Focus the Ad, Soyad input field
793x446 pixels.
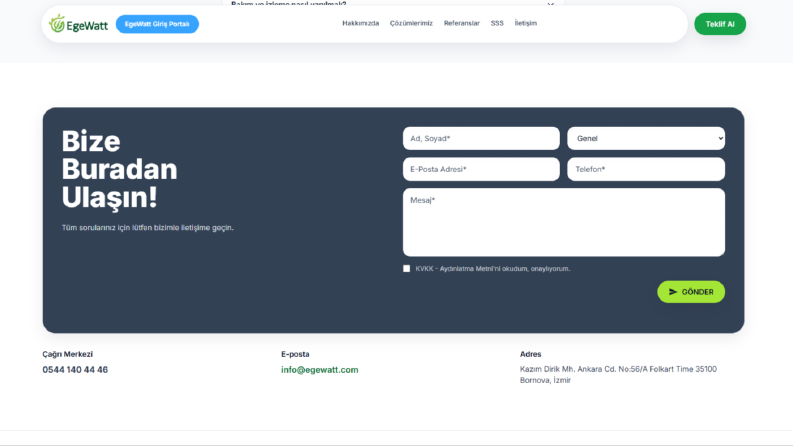coord(481,139)
